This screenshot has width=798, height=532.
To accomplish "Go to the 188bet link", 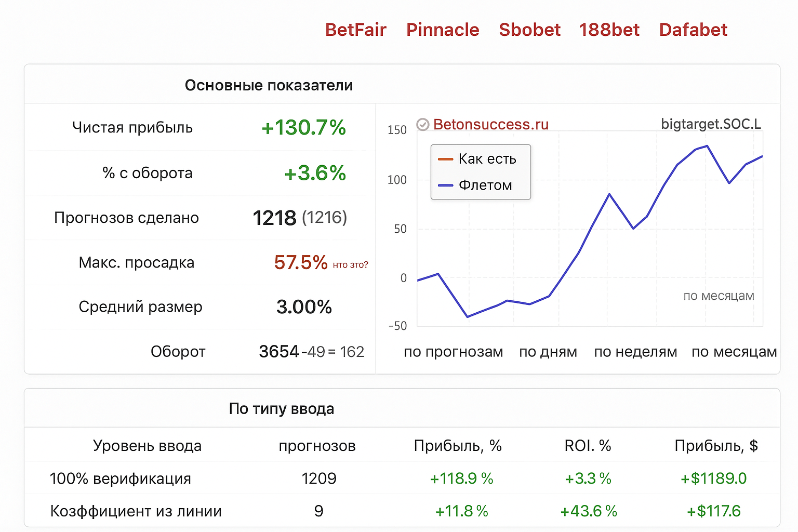I will (609, 30).
